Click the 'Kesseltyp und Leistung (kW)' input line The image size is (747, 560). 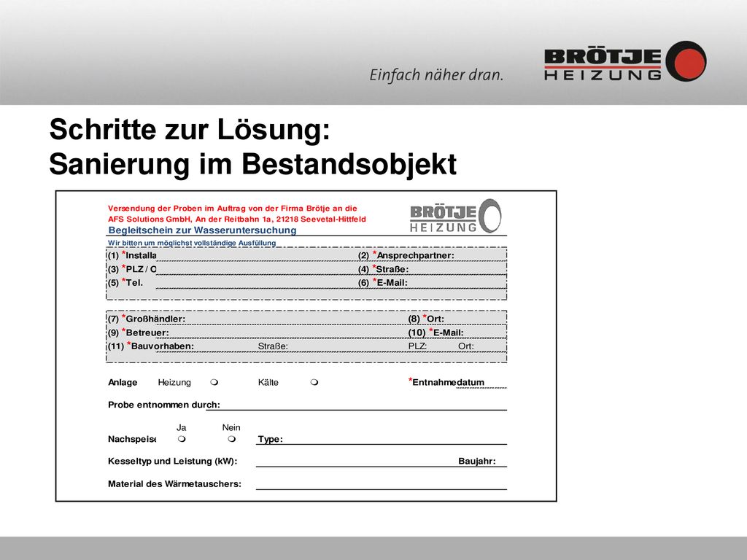pyautogui.click(x=356, y=461)
